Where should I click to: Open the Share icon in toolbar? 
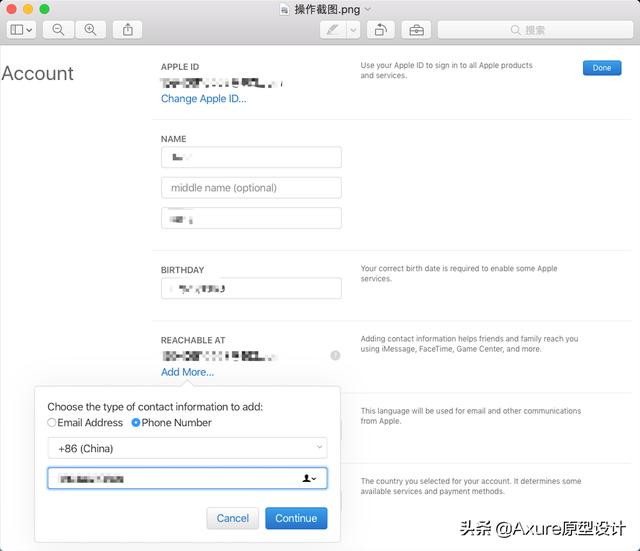(x=127, y=30)
